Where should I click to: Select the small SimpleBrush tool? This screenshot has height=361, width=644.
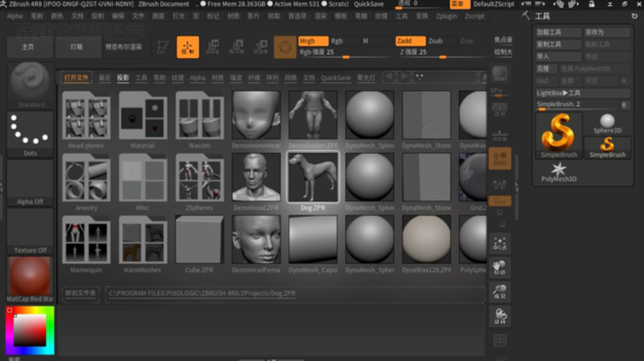click(x=608, y=148)
